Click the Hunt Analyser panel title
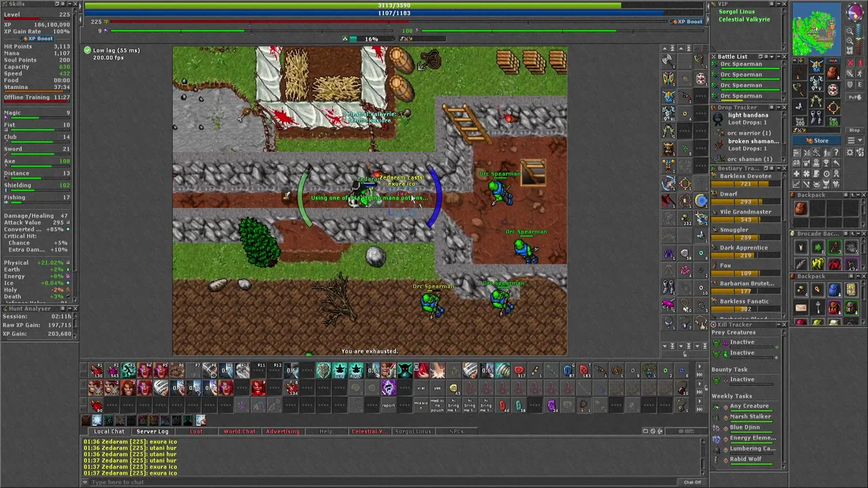This screenshot has height=488, width=868. pyautogui.click(x=29, y=308)
